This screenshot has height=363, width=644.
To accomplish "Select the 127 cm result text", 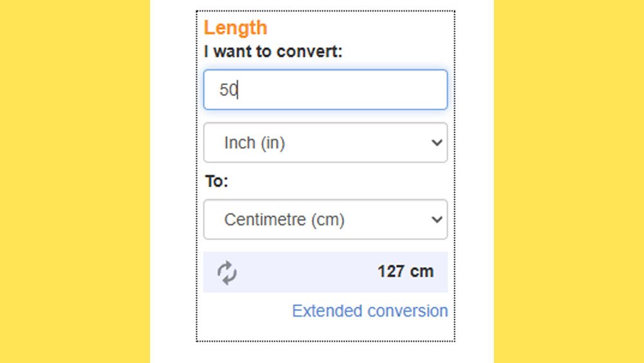I will 405,271.
